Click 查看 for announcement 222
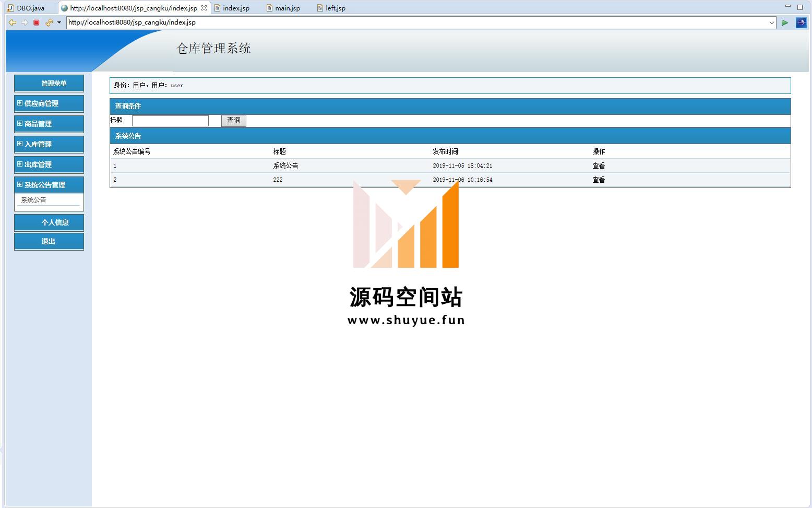The image size is (812, 508). click(x=599, y=180)
